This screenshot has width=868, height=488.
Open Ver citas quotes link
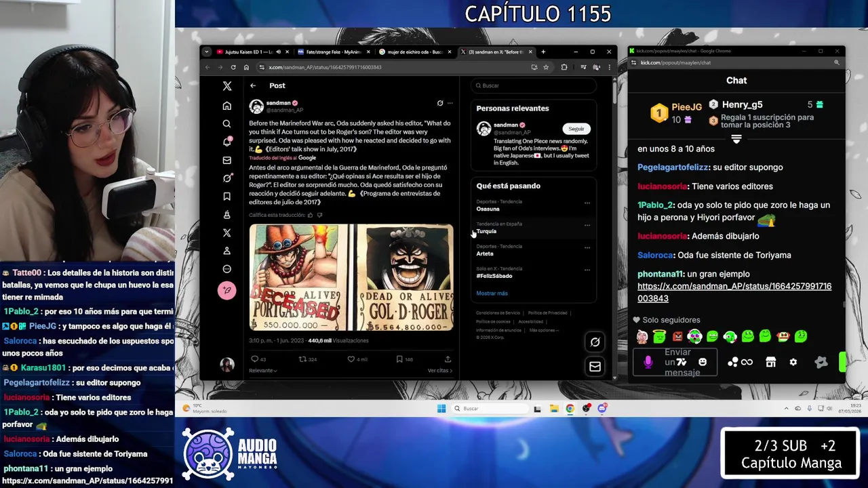pos(440,371)
